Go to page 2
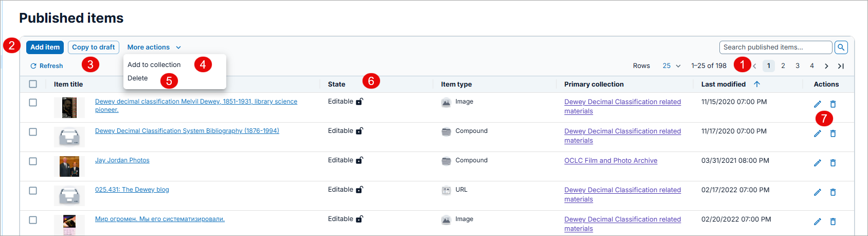This screenshot has width=868, height=236. (x=783, y=66)
